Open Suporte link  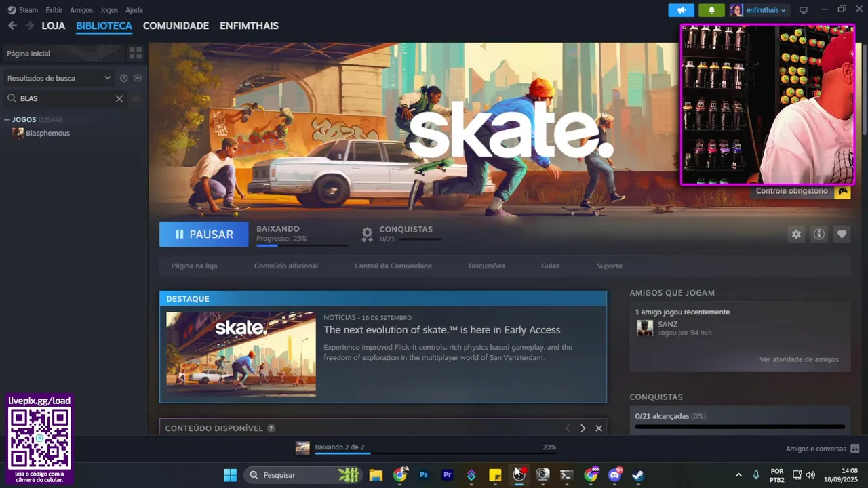point(609,266)
